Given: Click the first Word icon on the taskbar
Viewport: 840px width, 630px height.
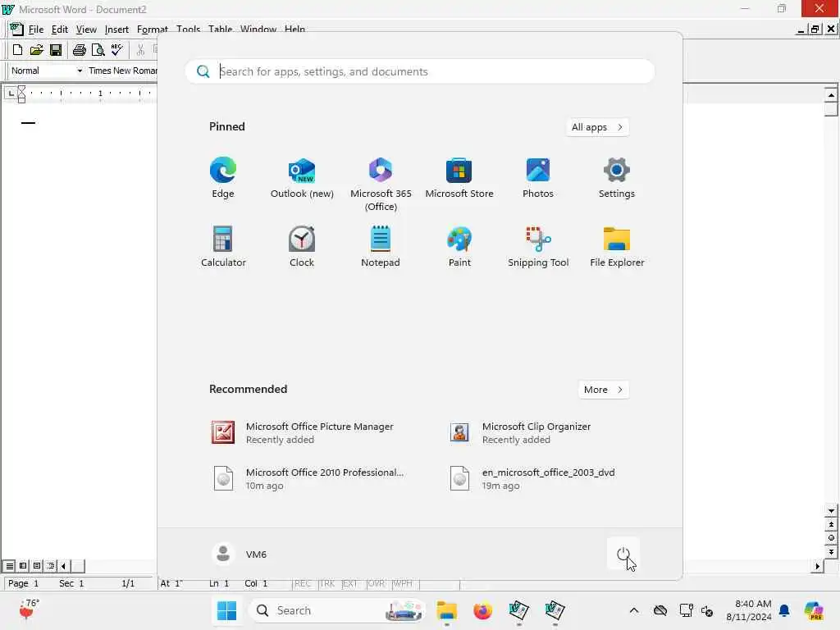Looking at the screenshot, I should tap(518, 610).
